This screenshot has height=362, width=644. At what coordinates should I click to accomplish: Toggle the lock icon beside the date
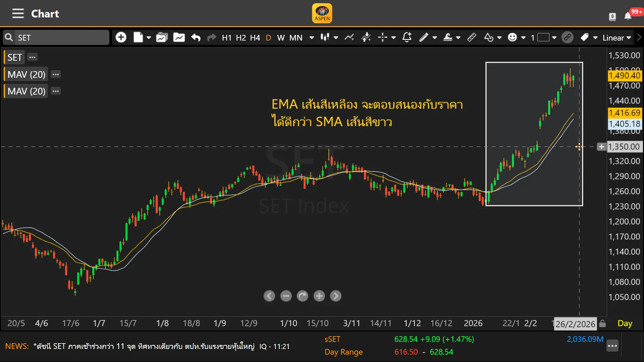tap(602, 323)
